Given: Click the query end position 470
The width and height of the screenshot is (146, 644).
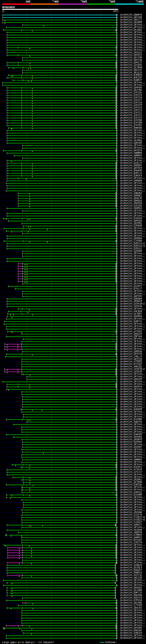Looking at the screenshot, I should point(115,11).
